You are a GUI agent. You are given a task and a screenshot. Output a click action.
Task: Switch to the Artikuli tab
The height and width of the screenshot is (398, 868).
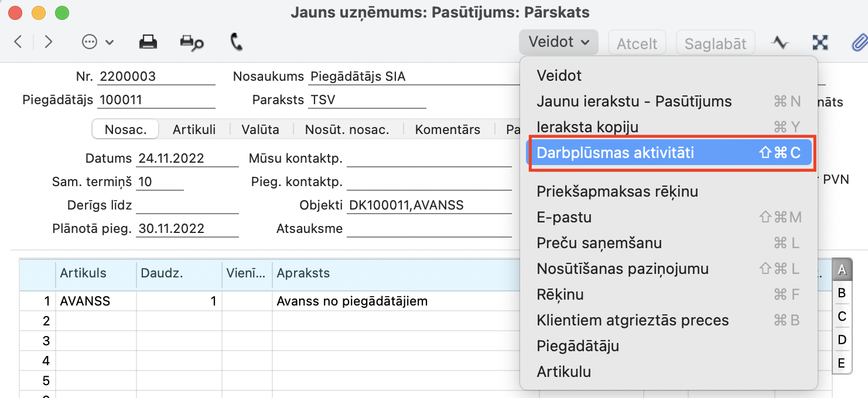point(194,129)
